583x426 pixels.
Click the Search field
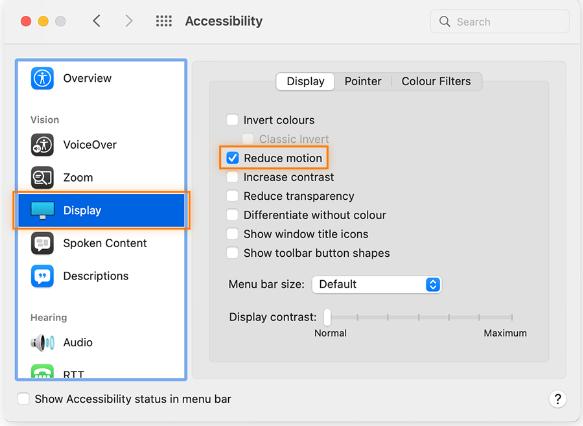click(500, 22)
